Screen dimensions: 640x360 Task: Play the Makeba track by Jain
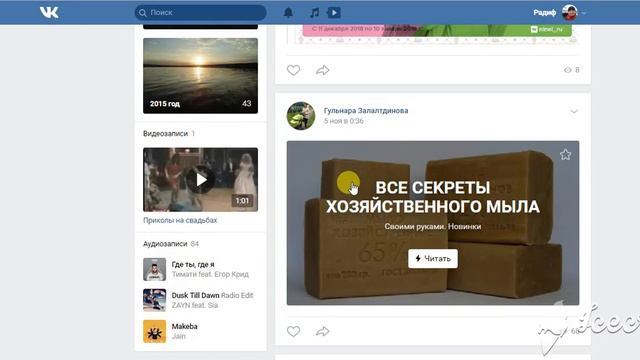[184, 326]
